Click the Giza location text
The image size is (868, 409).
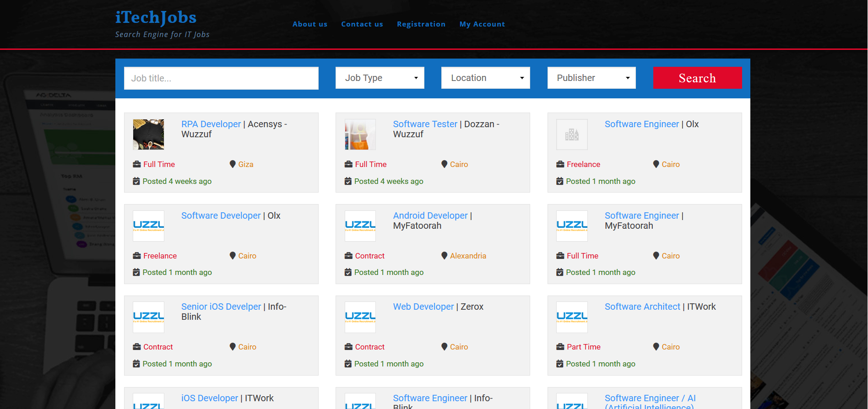(246, 164)
